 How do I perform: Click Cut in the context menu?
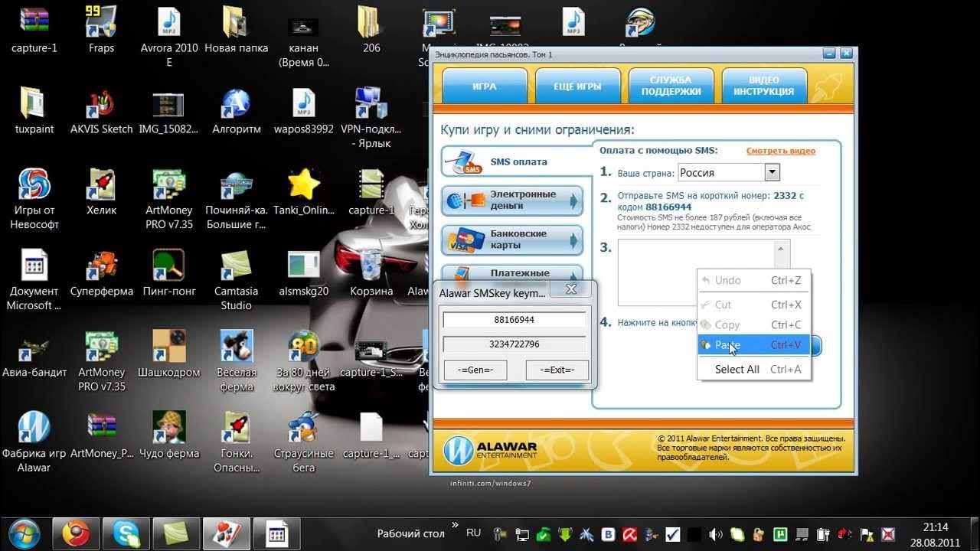coord(754,305)
